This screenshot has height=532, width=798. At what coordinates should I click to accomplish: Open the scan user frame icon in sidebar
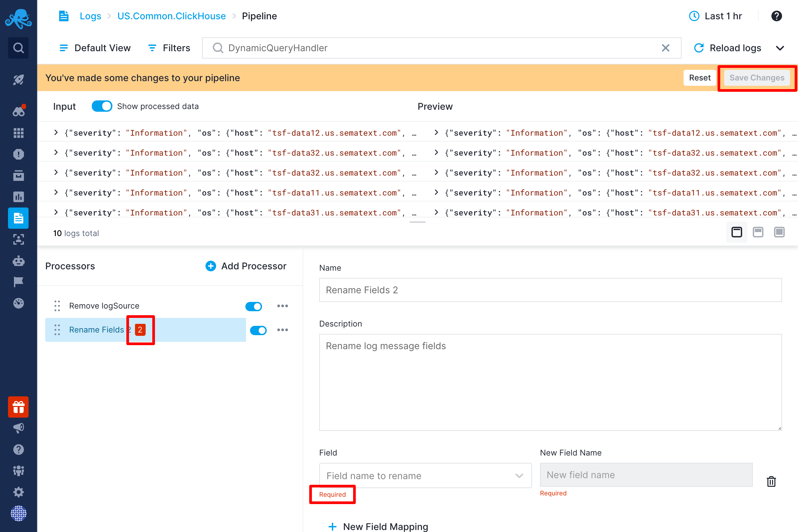[18, 239]
